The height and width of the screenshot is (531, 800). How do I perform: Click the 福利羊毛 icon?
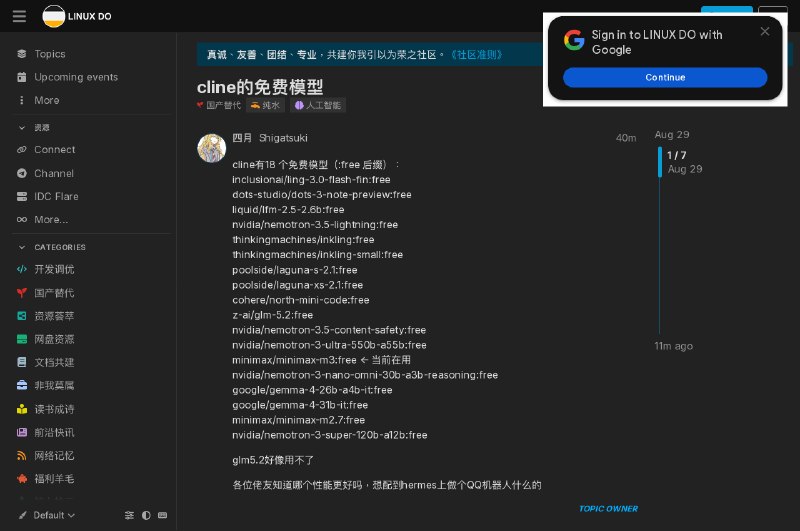click(21, 479)
